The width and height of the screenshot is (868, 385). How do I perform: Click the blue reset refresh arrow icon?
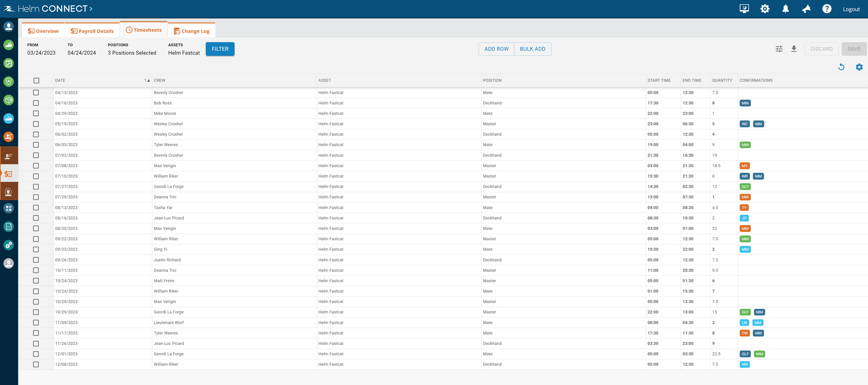[x=841, y=67]
